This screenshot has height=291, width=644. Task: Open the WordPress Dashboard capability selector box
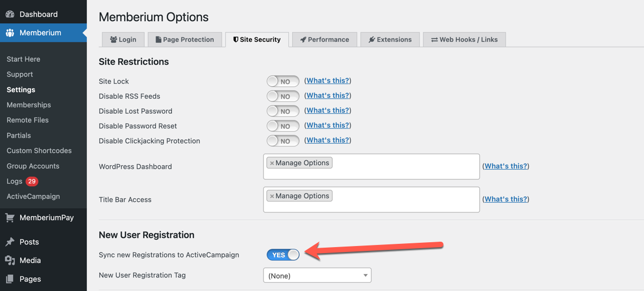tap(371, 167)
